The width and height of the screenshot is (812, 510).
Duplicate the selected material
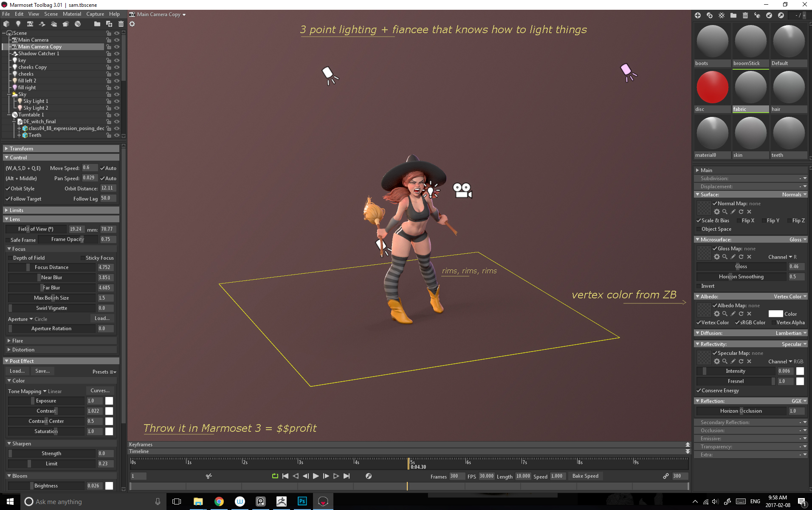[x=710, y=15]
